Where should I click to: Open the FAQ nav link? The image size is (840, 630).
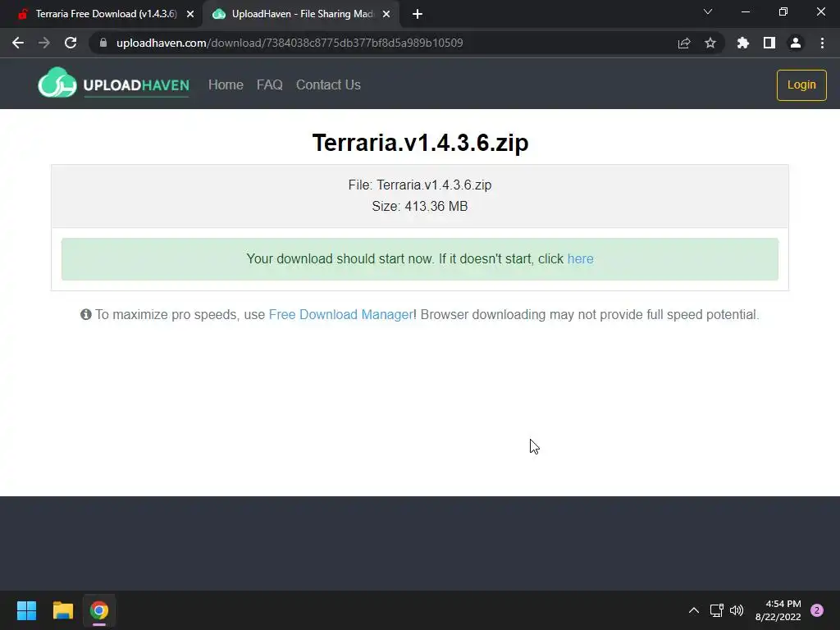(x=269, y=84)
